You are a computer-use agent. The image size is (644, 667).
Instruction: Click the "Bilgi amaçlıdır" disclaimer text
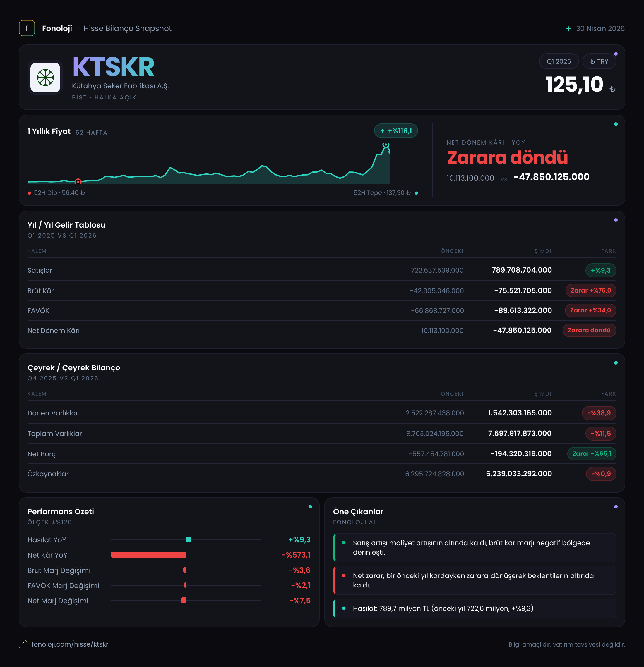567,644
